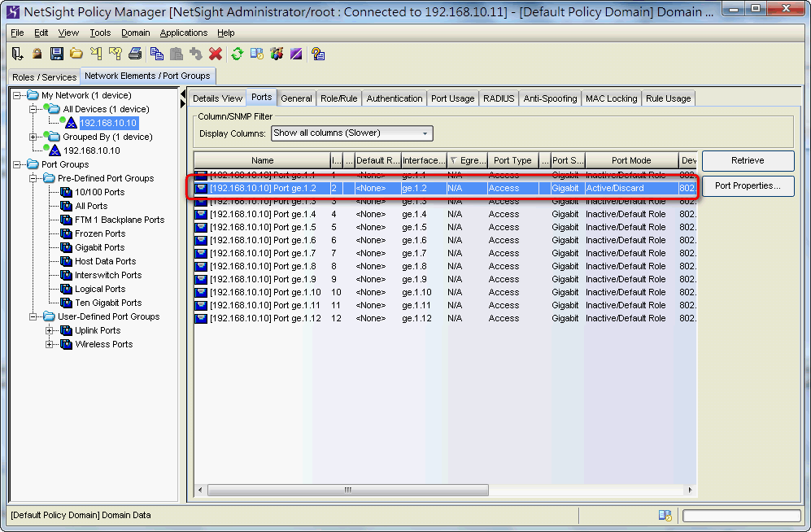Click the colorful balls toolbar icon

277,53
